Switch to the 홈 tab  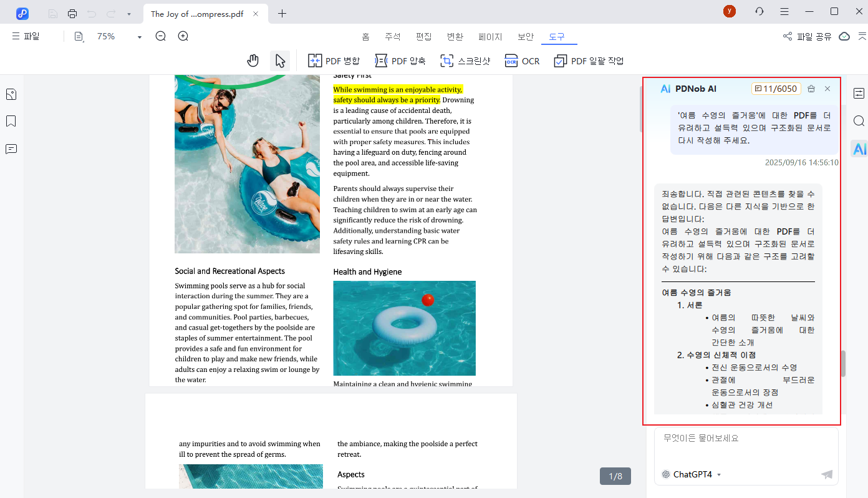pyautogui.click(x=365, y=37)
